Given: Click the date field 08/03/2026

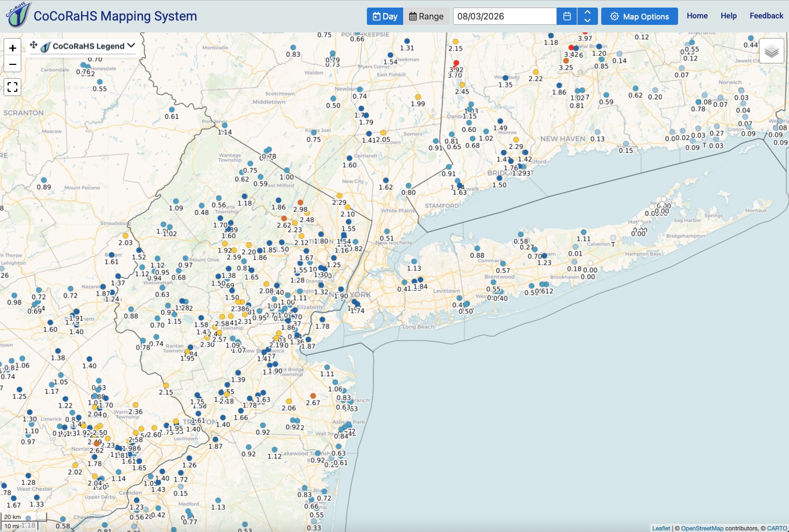Looking at the screenshot, I should [x=504, y=16].
